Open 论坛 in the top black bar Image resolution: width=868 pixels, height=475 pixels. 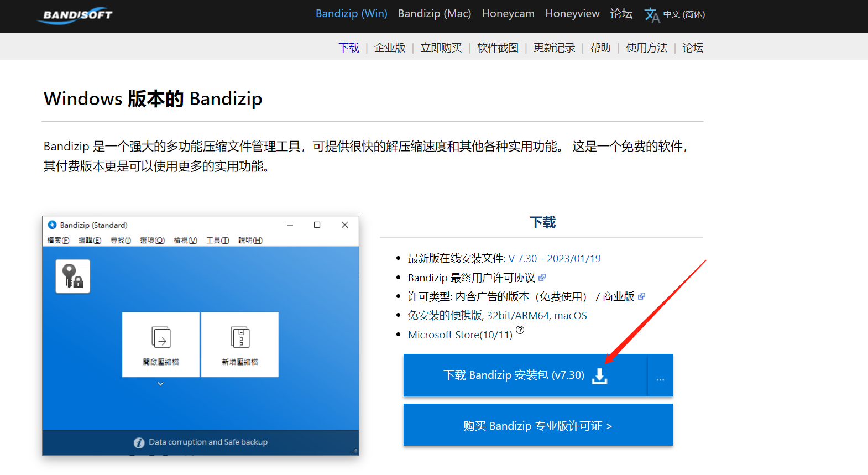tap(621, 14)
